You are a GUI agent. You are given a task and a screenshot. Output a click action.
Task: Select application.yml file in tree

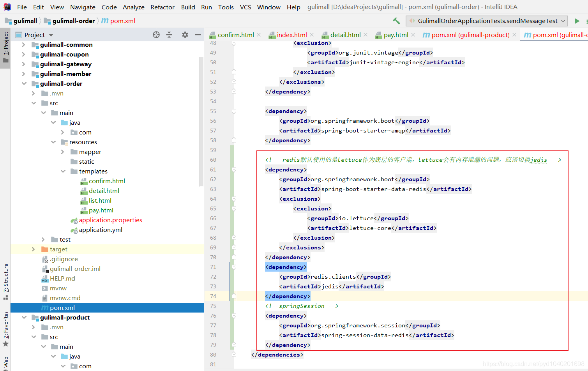click(101, 230)
